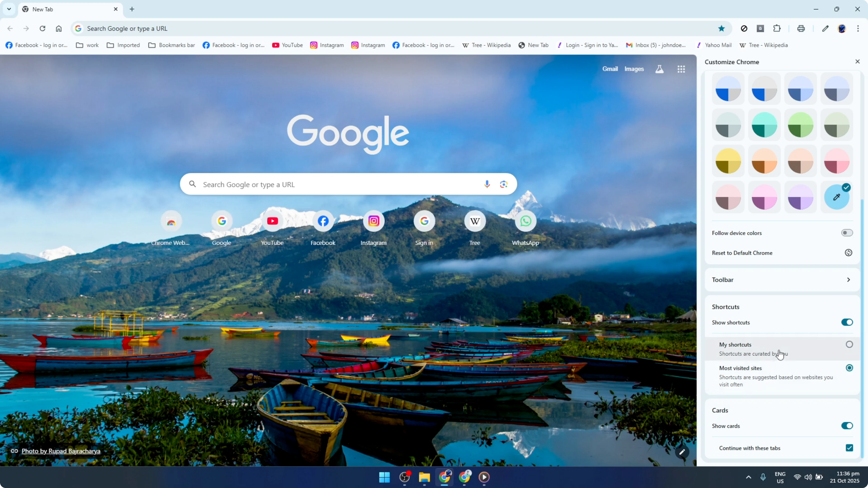
Task: Select the pink-magenta color theme swatch
Action: click(764, 197)
